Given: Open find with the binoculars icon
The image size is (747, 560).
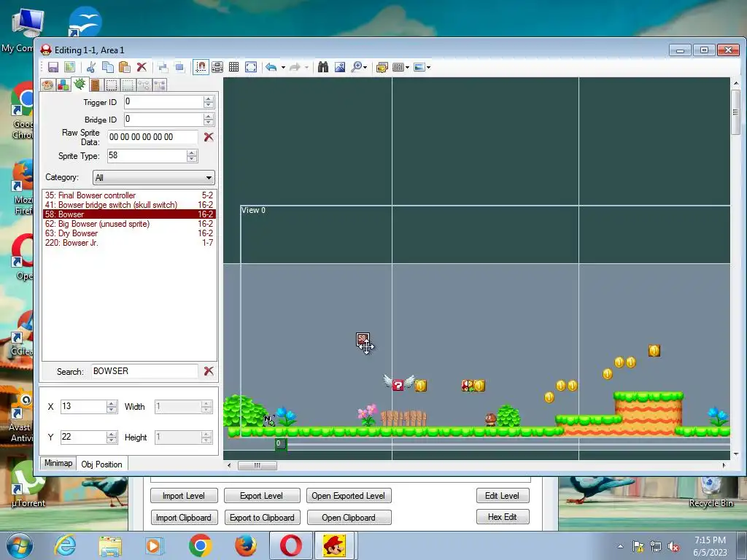Looking at the screenshot, I should click(323, 67).
